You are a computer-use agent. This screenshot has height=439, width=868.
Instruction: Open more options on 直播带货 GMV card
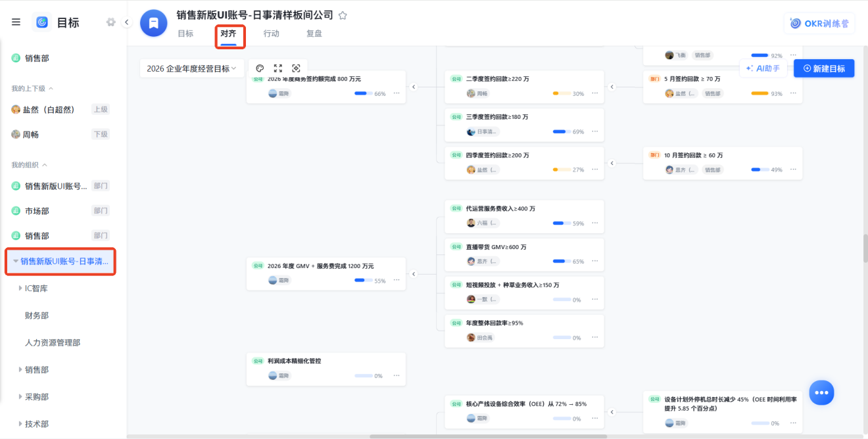coord(594,261)
